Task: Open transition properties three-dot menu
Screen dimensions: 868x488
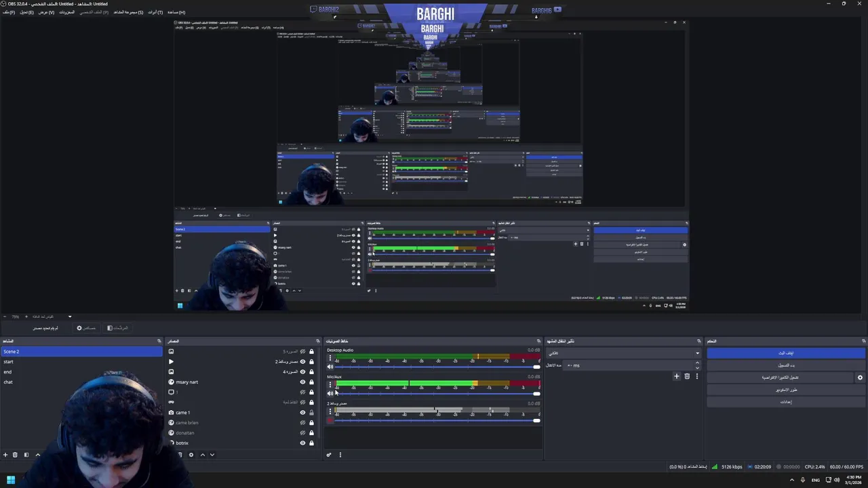Action: 696,376
